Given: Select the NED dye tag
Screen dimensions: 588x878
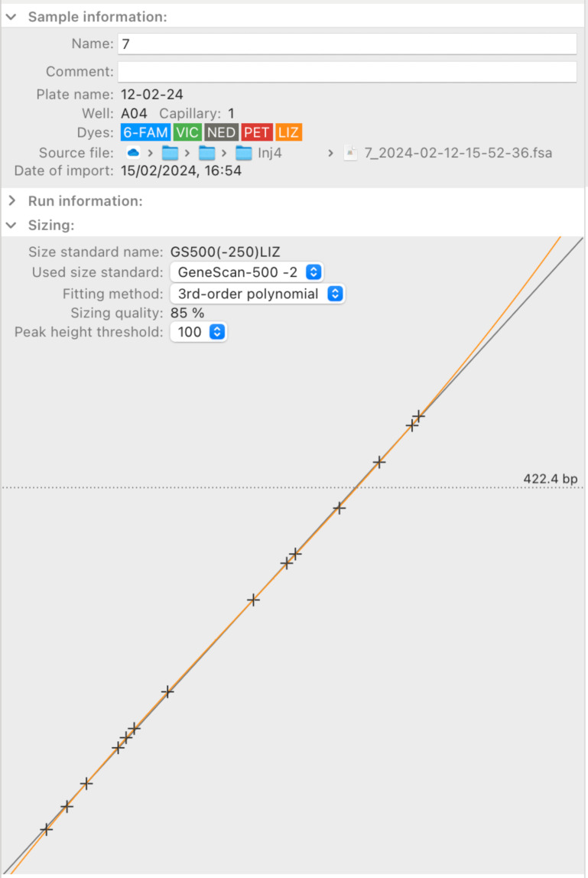Looking at the screenshot, I should (221, 133).
